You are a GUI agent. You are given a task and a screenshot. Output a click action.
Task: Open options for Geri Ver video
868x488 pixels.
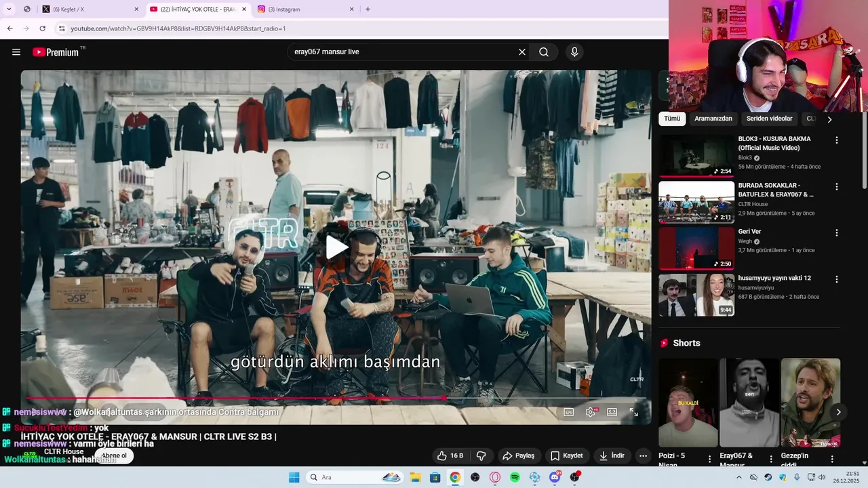pyautogui.click(x=836, y=232)
